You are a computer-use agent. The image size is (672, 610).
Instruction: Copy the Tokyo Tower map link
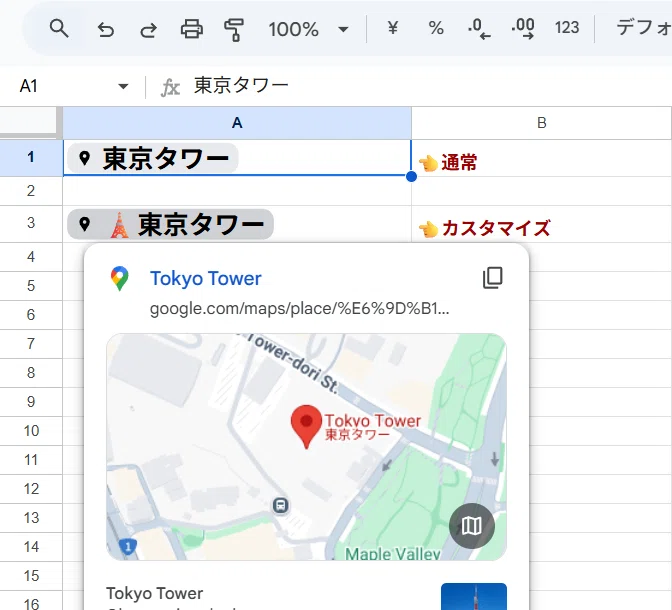coord(492,278)
